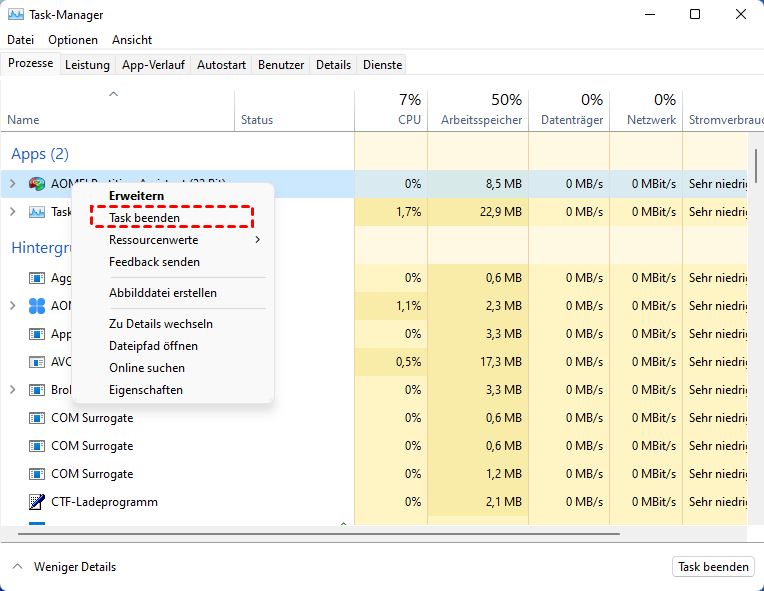
Task: Select Abbilddatei erstellen
Action: (x=173, y=293)
